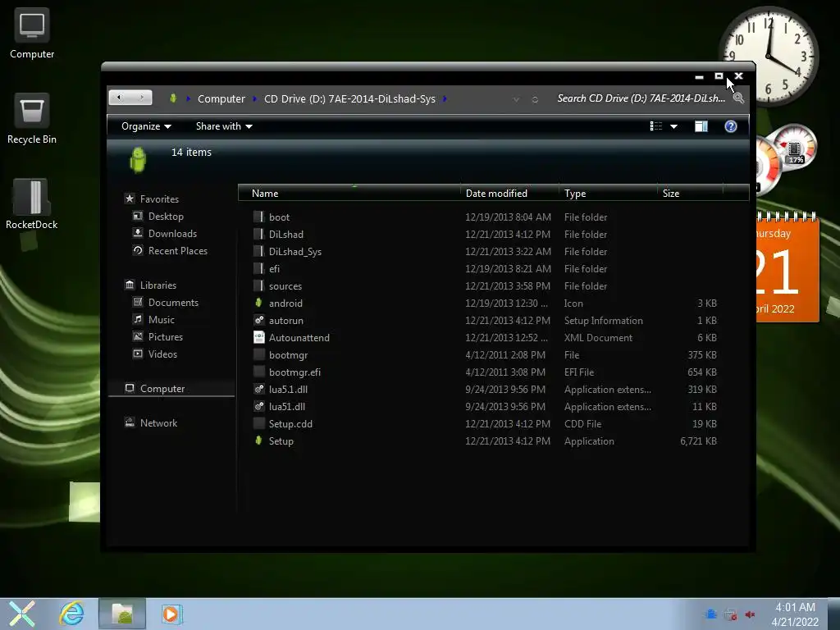Click the orange calendar gadget

[x=787, y=267]
